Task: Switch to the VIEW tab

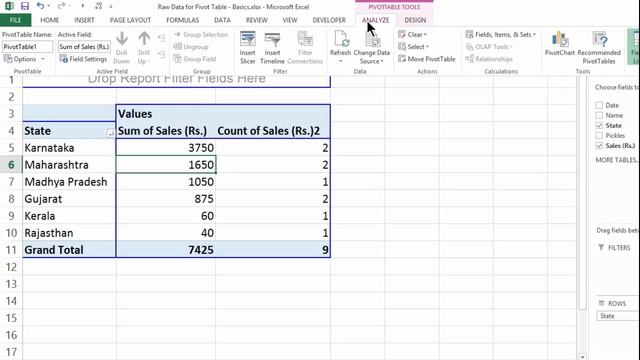Action: (x=290, y=20)
